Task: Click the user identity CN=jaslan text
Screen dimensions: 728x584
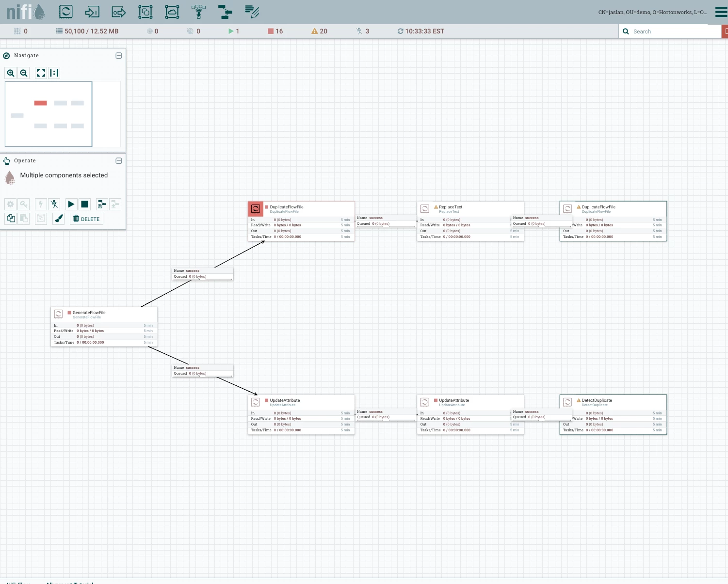Action: coord(652,12)
